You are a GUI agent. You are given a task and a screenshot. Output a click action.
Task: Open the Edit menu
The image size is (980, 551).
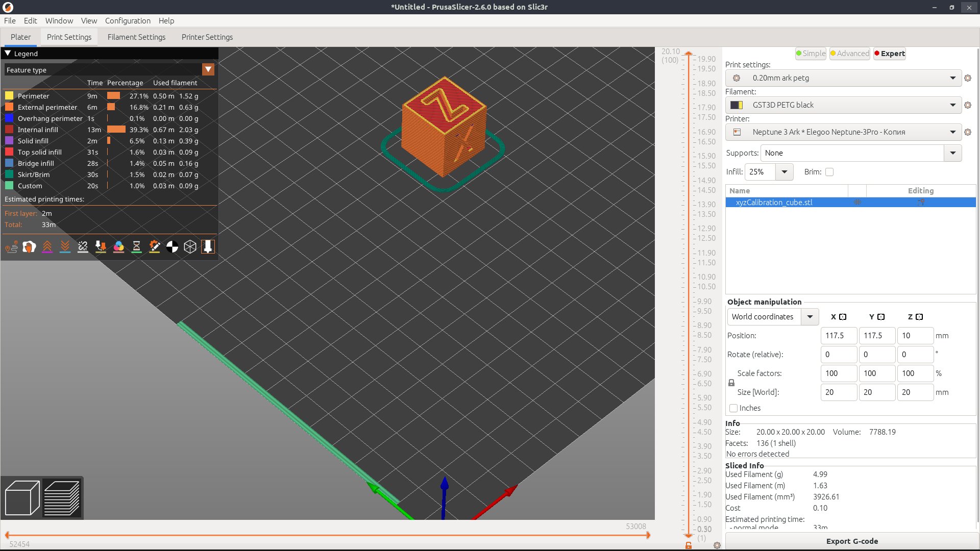(30, 21)
